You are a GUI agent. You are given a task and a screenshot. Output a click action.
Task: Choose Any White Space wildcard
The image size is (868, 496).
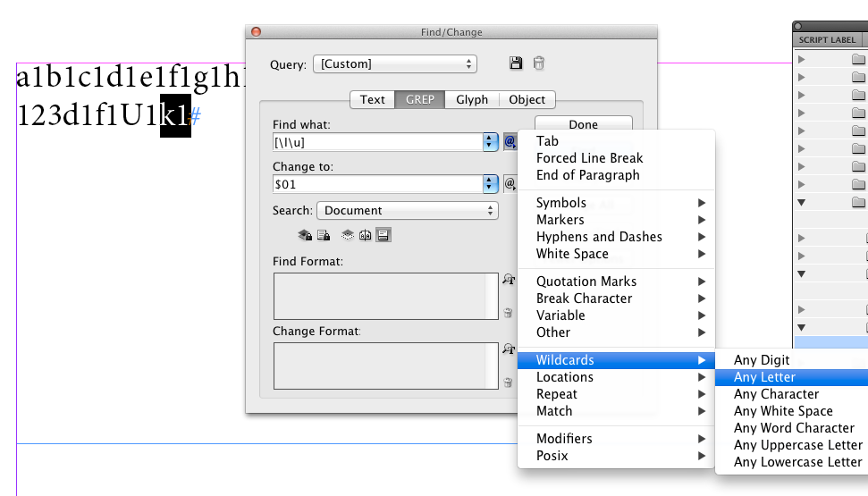[792, 411]
